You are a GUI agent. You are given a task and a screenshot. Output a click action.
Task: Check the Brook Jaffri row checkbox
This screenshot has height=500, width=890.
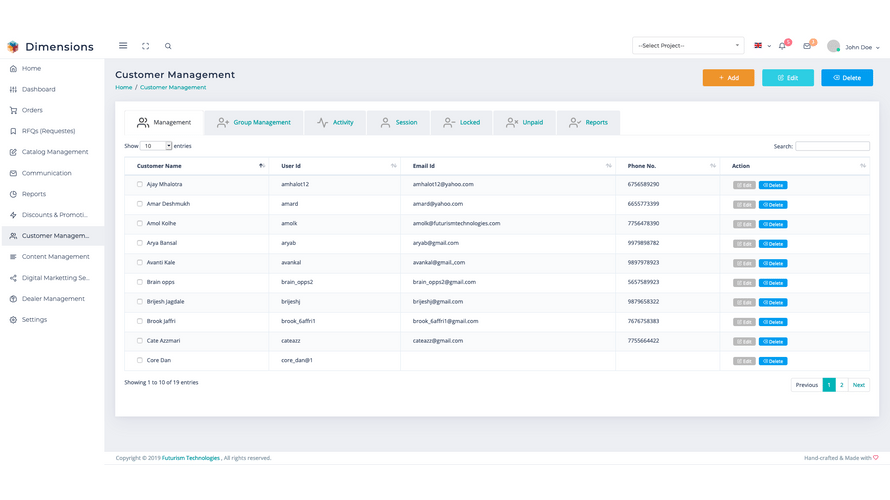[140, 321]
